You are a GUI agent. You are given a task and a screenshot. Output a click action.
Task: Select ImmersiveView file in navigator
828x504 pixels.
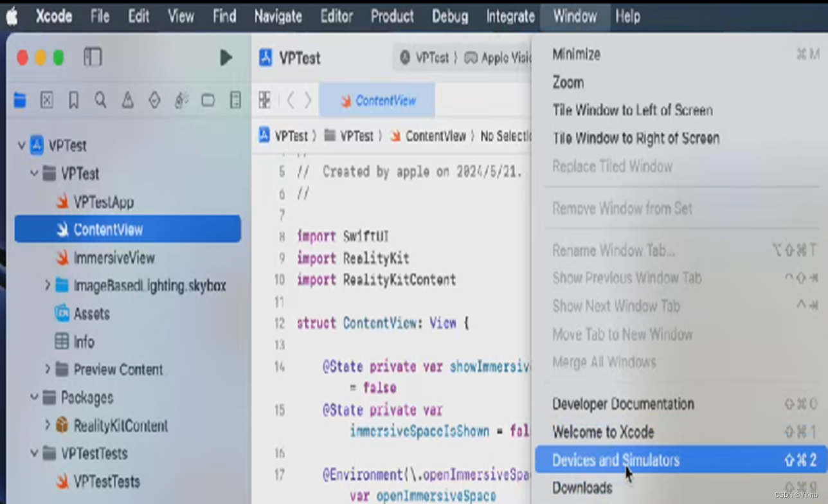(x=114, y=258)
